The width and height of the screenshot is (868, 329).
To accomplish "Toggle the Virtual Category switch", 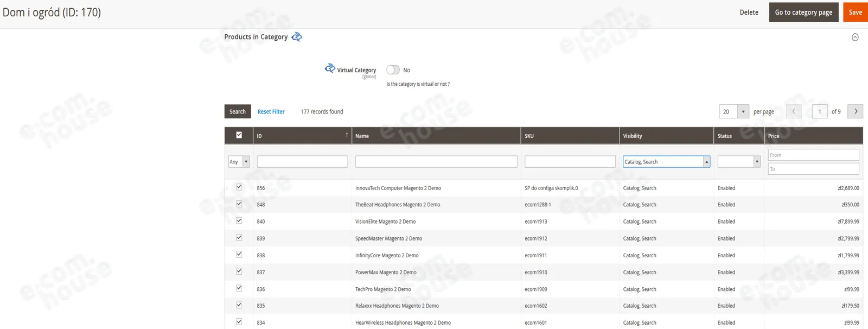I will click(x=393, y=70).
